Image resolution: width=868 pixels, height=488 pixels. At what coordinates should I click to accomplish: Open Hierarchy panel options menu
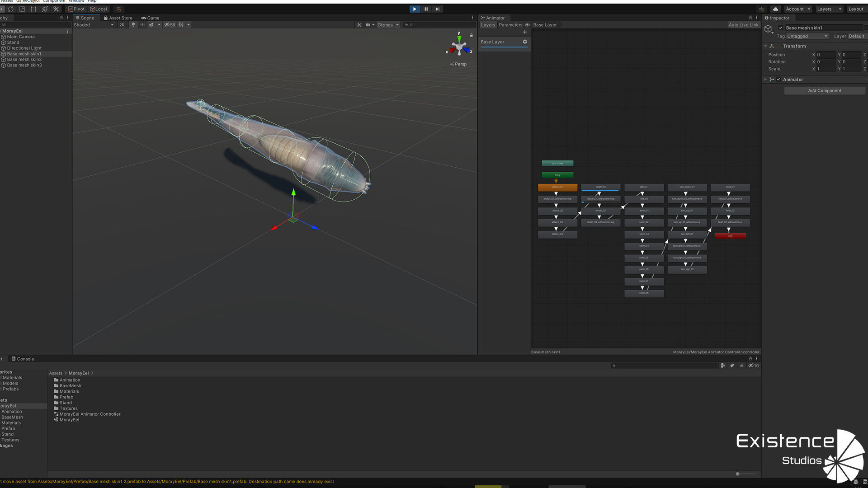(67, 18)
